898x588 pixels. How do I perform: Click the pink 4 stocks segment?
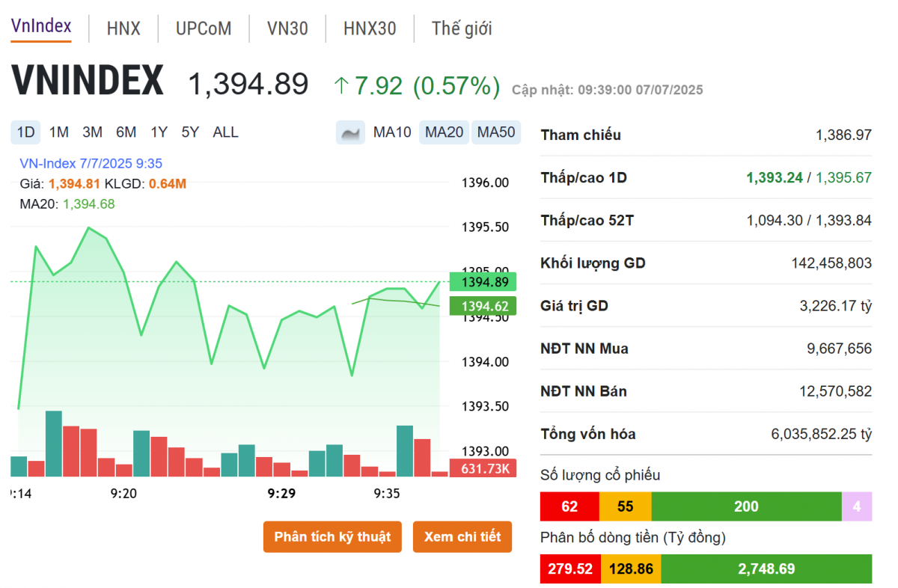click(x=857, y=506)
